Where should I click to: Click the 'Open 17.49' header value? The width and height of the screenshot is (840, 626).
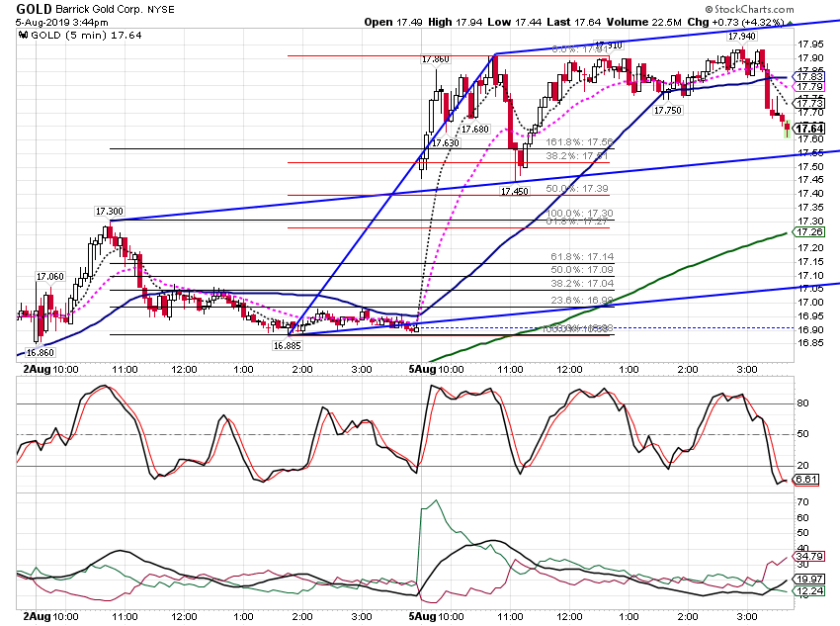(393, 22)
